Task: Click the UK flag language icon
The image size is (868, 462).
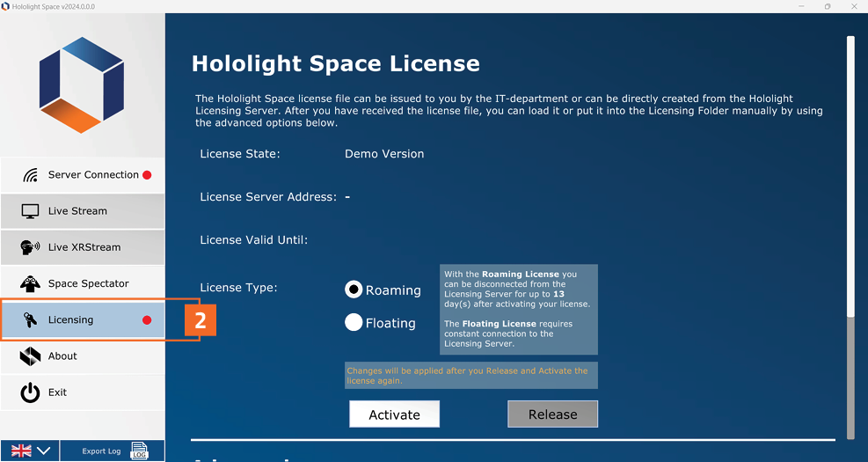Action: (21, 451)
